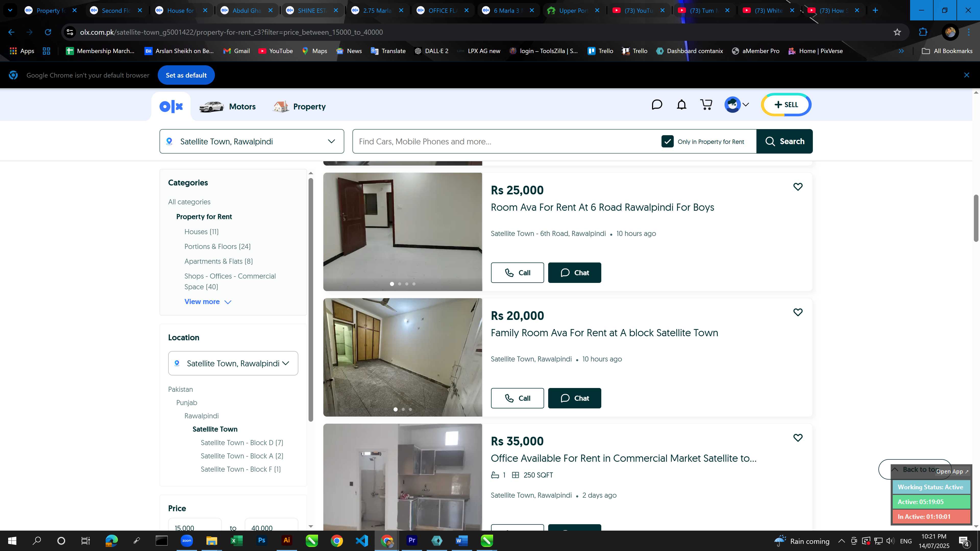This screenshot has width=980, height=551.
Task: Open Office Available For Rent listing title
Action: click(623, 459)
